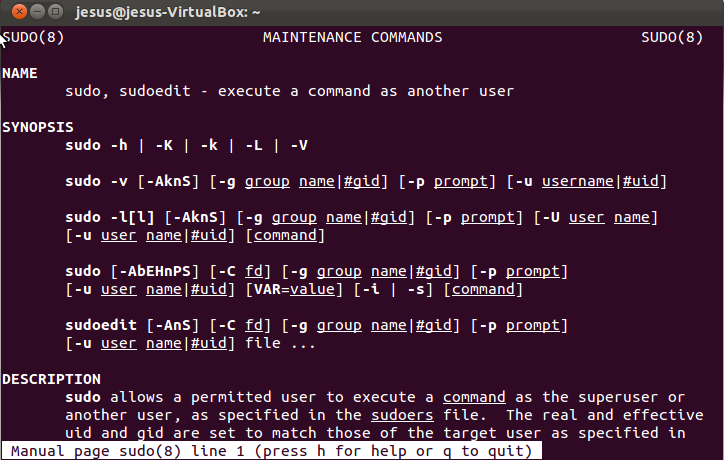Click the jesus@jesus-VirtualBox window title

tap(168, 12)
